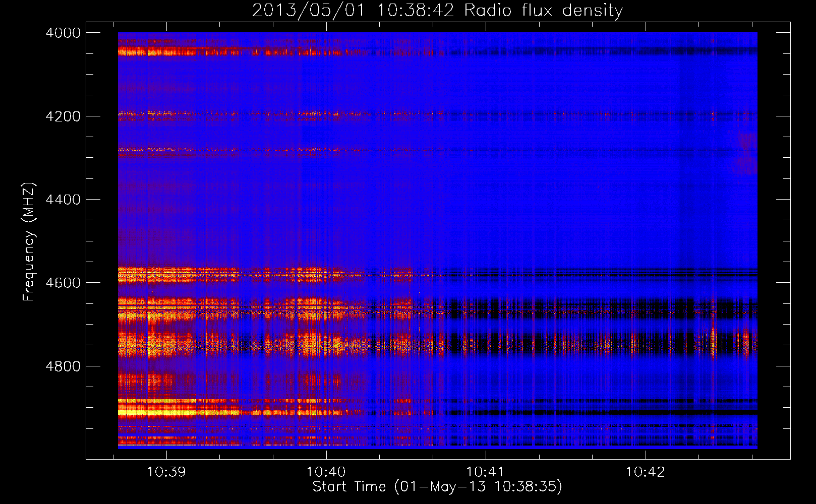
Task: Click the 'Start Time (01-May-13 10:38:35)' label
Action: (437, 487)
